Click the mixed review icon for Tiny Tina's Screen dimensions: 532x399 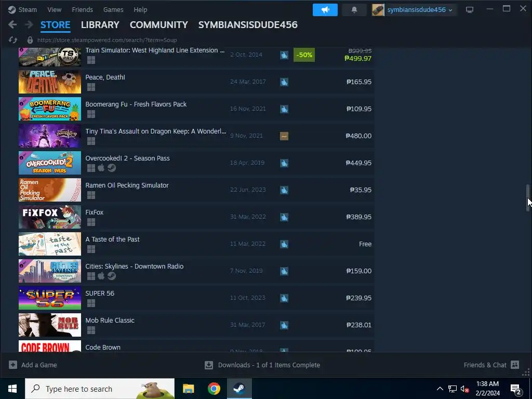tap(284, 136)
